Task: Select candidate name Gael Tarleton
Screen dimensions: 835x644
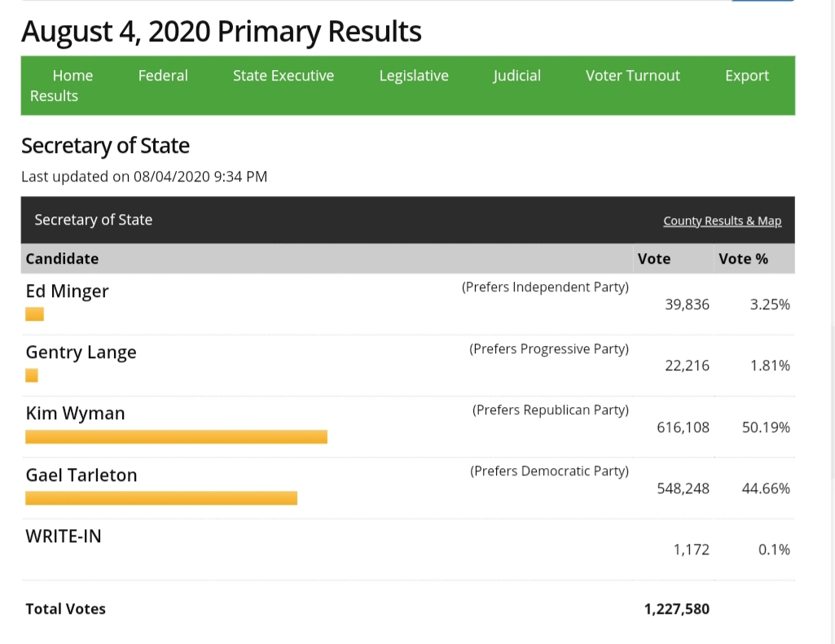Action: [x=81, y=475]
